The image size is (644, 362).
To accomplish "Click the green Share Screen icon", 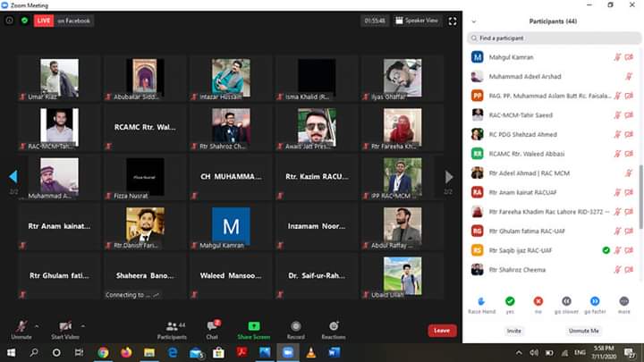I will tap(254, 326).
